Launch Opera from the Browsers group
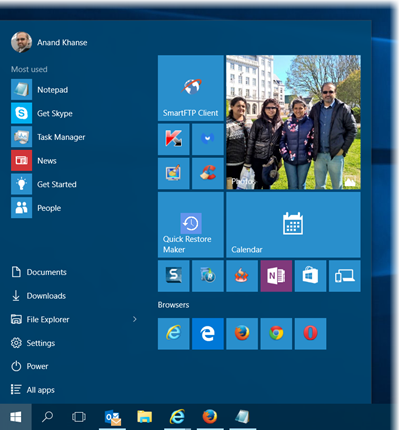399x430 pixels. (x=310, y=334)
